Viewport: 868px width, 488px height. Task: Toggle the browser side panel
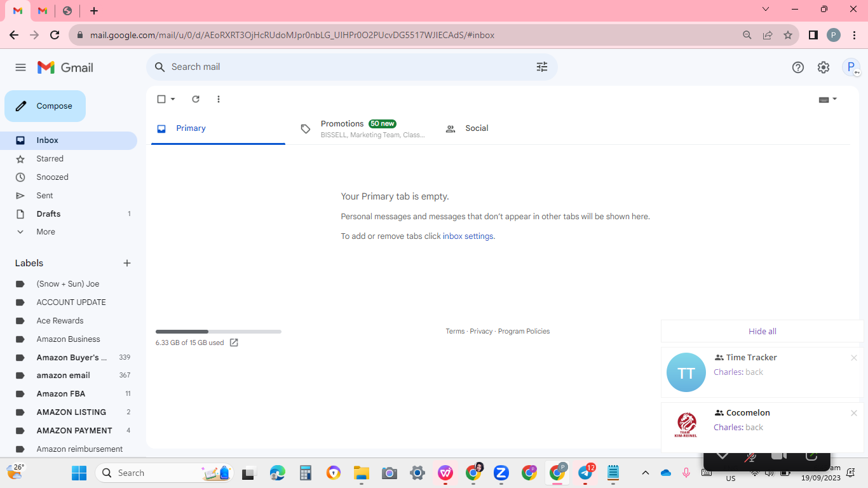pos(813,35)
